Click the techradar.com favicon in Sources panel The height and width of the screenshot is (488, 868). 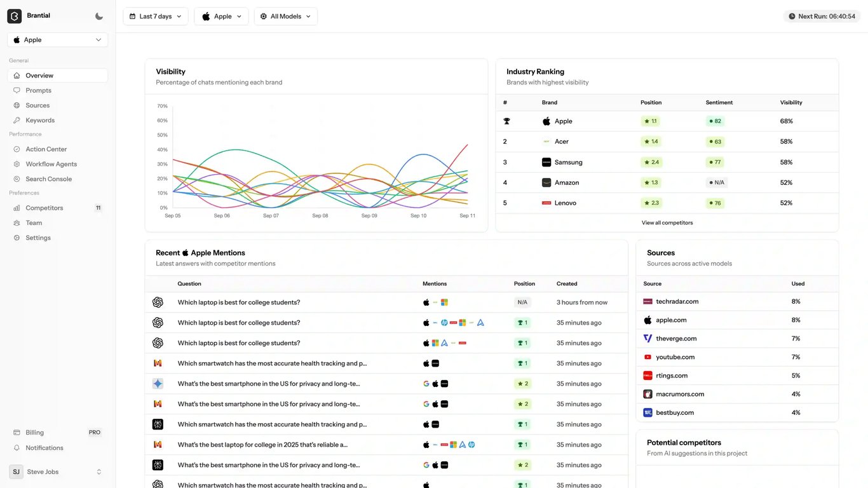coord(648,301)
